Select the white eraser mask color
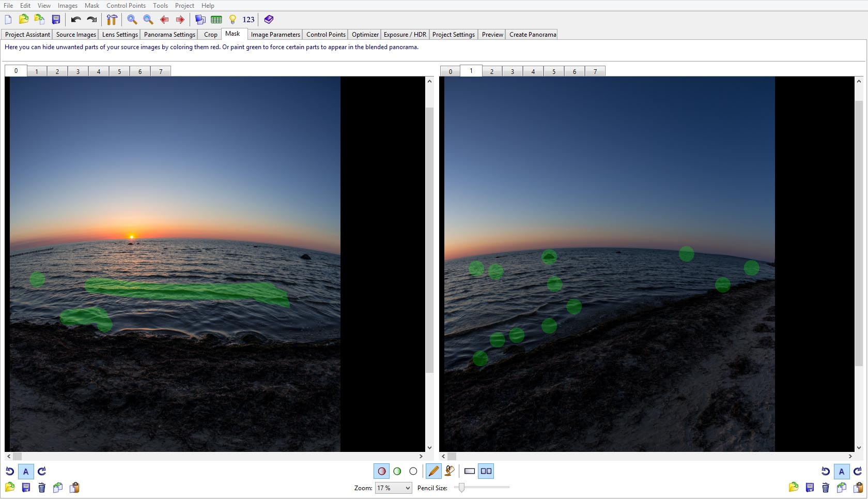868x499 pixels. coord(413,471)
